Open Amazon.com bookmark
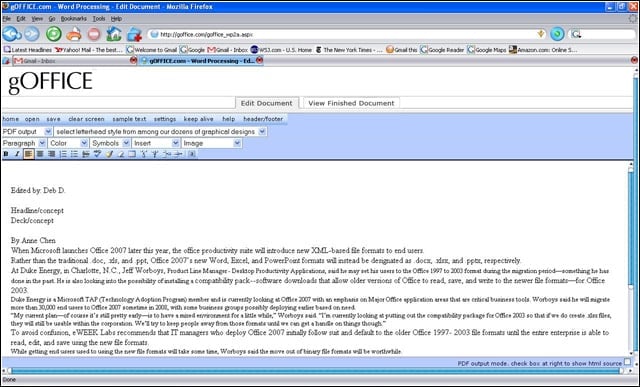The height and width of the screenshot is (387, 640). pyautogui.click(x=543, y=49)
